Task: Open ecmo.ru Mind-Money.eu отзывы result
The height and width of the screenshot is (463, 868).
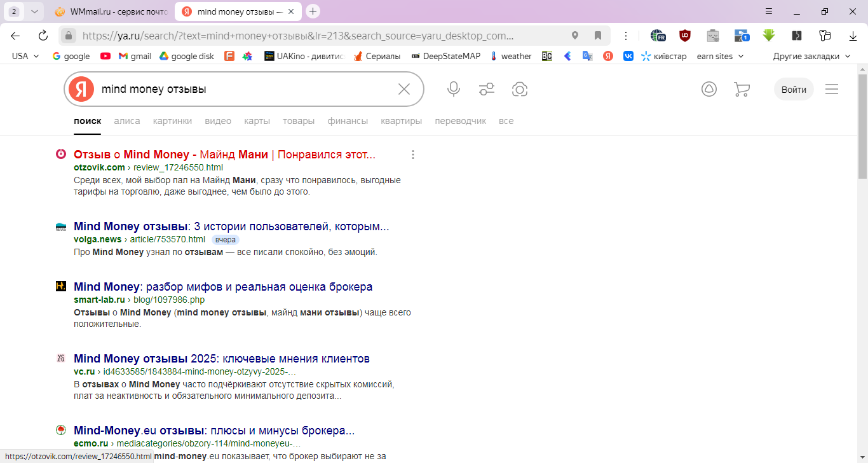Action: (214, 431)
